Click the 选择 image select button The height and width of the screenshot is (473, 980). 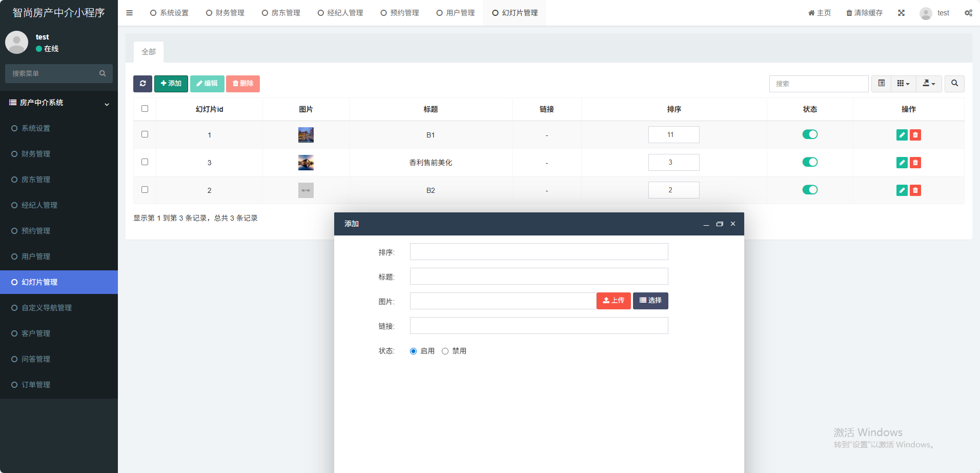pyautogui.click(x=650, y=301)
